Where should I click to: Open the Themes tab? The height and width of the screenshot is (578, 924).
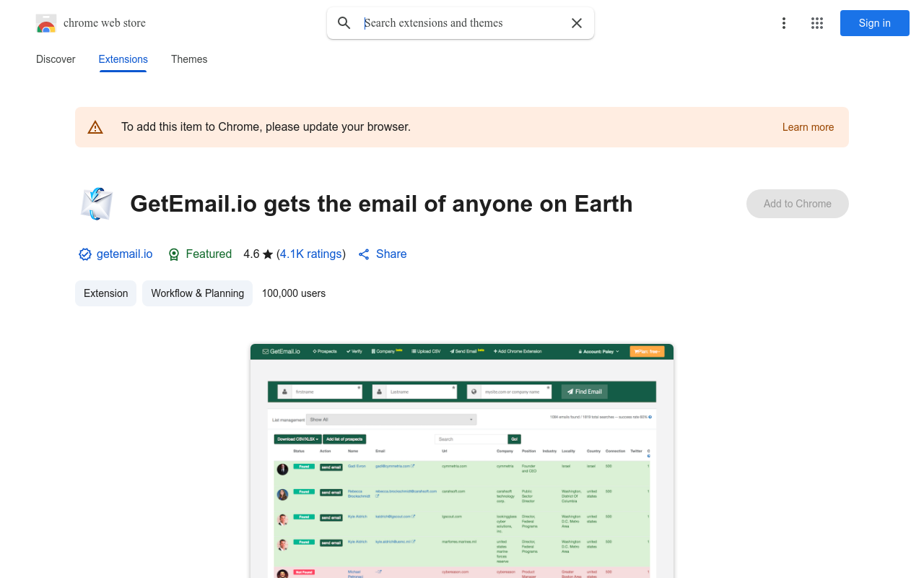pos(189,59)
